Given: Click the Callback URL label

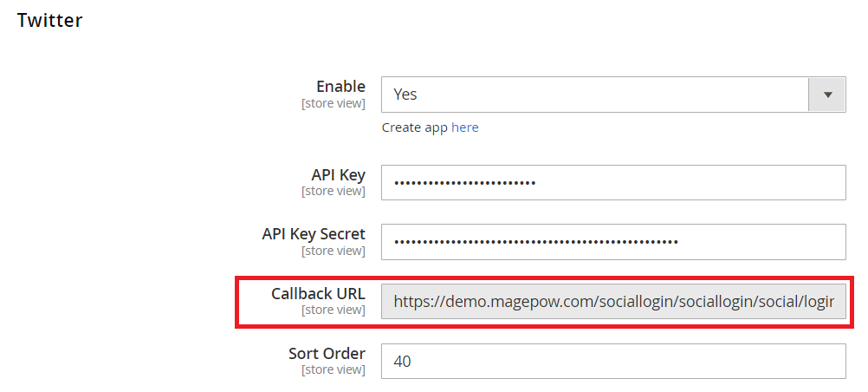Looking at the screenshot, I should click(318, 294).
